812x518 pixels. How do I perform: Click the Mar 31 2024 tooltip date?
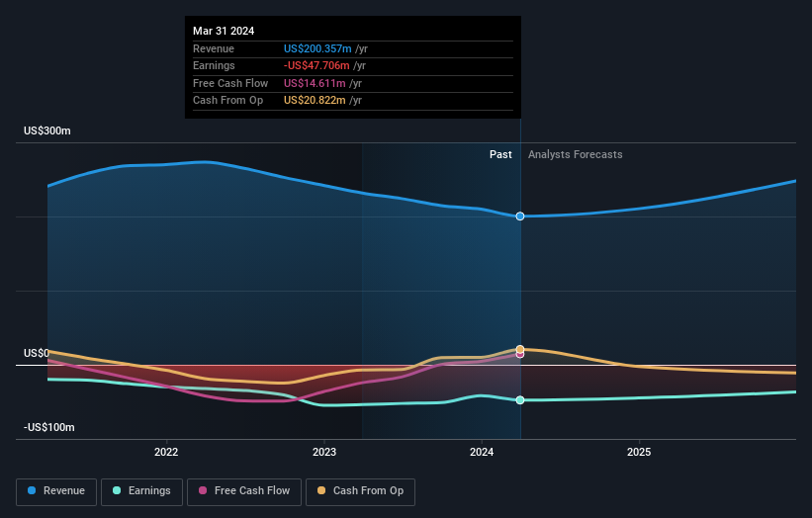click(x=224, y=31)
